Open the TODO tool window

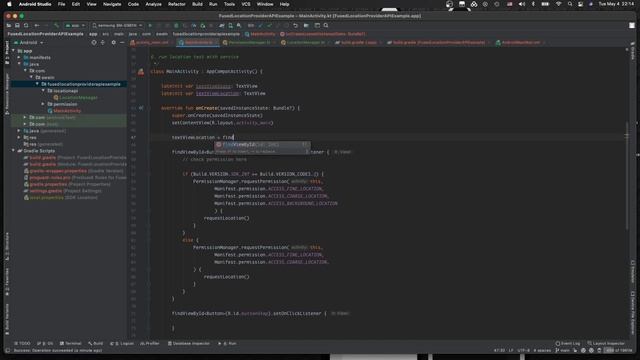coord(22,344)
